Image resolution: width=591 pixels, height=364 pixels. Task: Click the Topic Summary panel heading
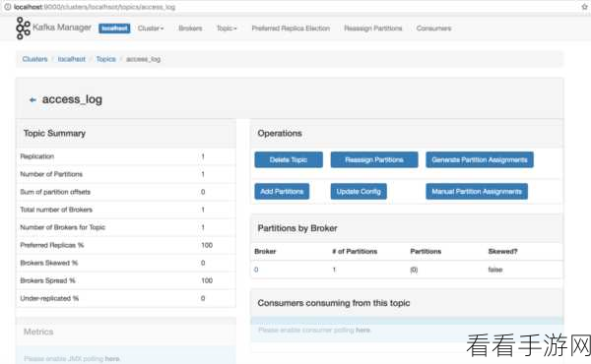click(54, 133)
